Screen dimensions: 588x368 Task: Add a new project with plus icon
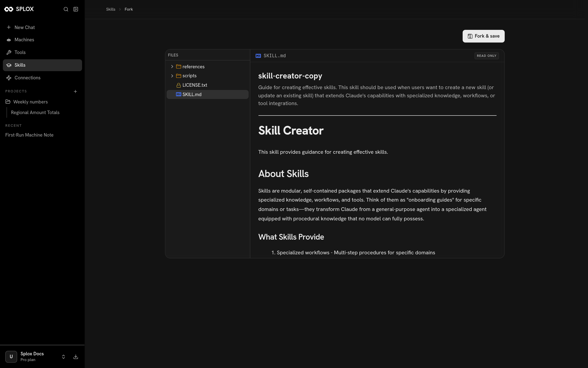pyautogui.click(x=75, y=92)
